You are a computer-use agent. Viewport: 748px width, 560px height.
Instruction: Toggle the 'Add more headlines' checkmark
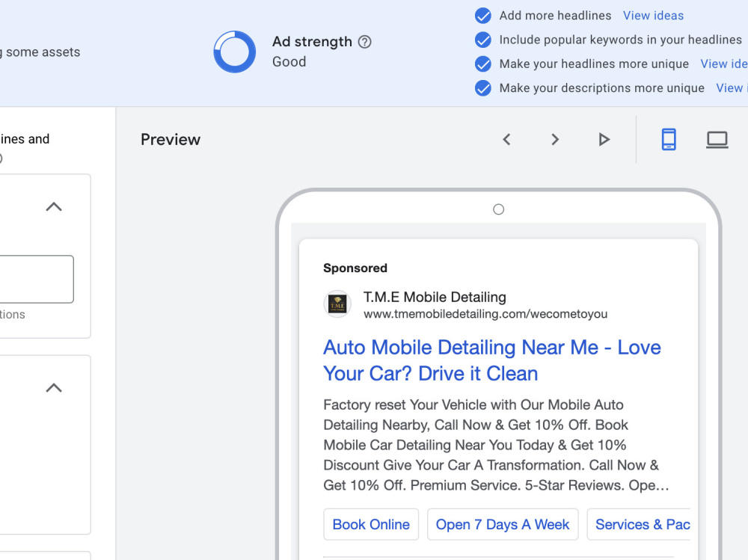pos(482,16)
